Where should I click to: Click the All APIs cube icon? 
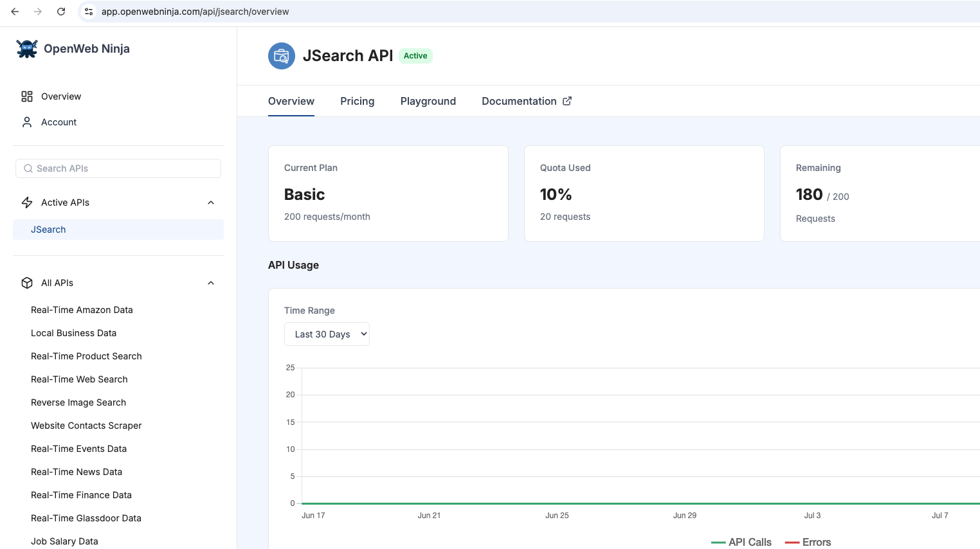[27, 283]
